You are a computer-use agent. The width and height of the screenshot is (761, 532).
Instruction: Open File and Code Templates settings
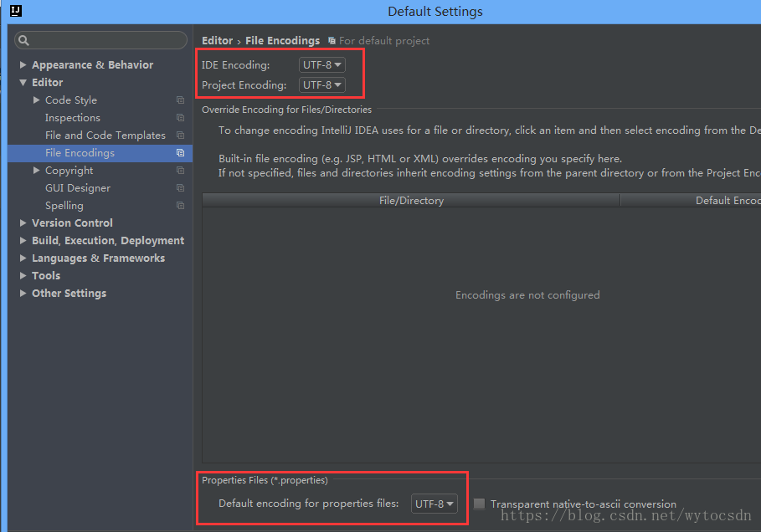(x=105, y=136)
